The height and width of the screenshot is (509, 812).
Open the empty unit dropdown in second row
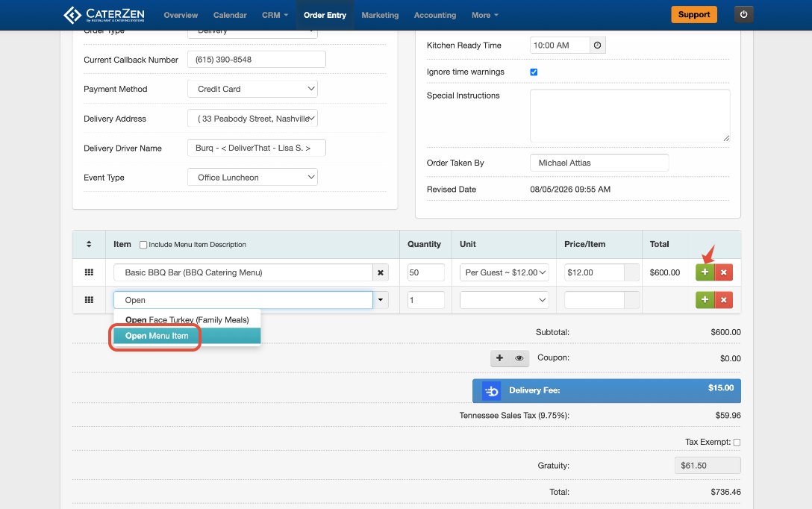[x=505, y=300]
